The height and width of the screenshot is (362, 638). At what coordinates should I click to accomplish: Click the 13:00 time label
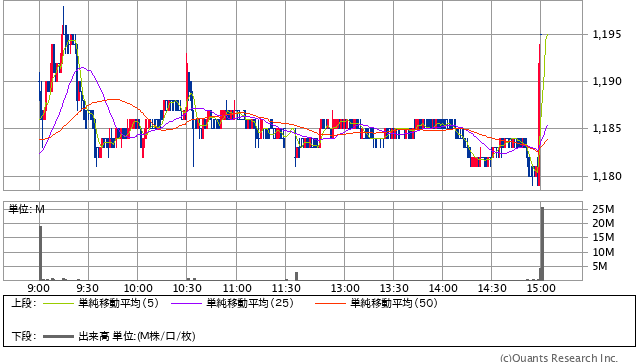click(x=345, y=288)
